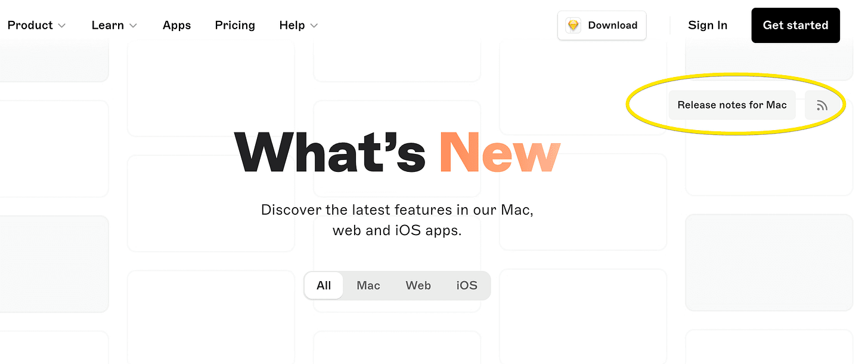Show only iOS updates
Screen dimensions: 868x364
coord(467,285)
